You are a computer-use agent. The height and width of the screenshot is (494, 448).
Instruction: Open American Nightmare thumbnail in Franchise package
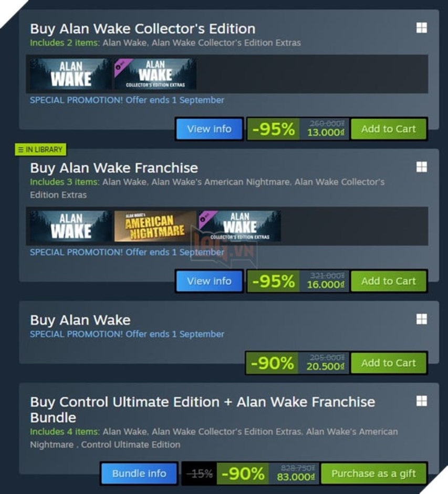[x=155, y=226]
